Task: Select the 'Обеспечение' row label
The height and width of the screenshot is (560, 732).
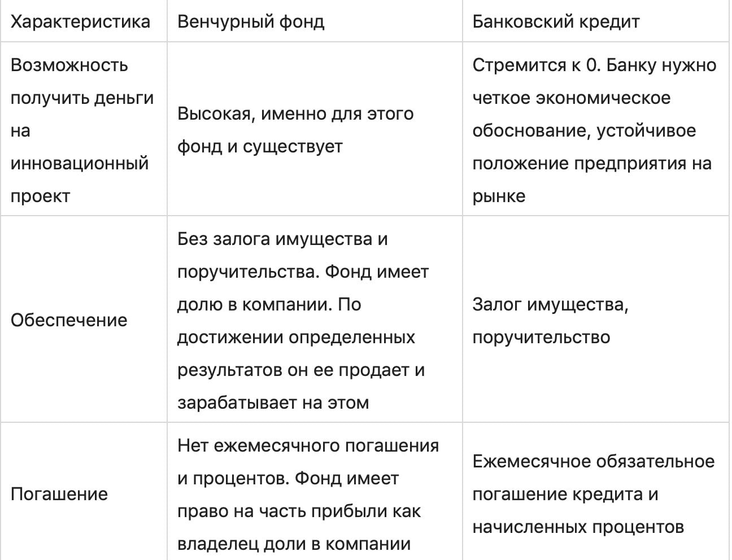Action: click(x=69, y=320)
